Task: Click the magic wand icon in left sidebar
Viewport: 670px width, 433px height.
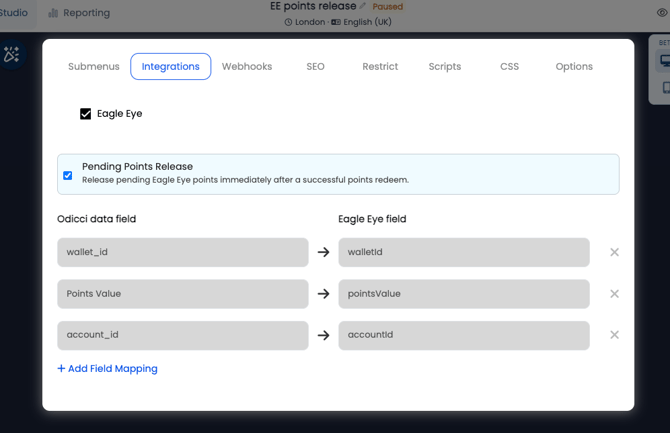Action: coord(12,55)
